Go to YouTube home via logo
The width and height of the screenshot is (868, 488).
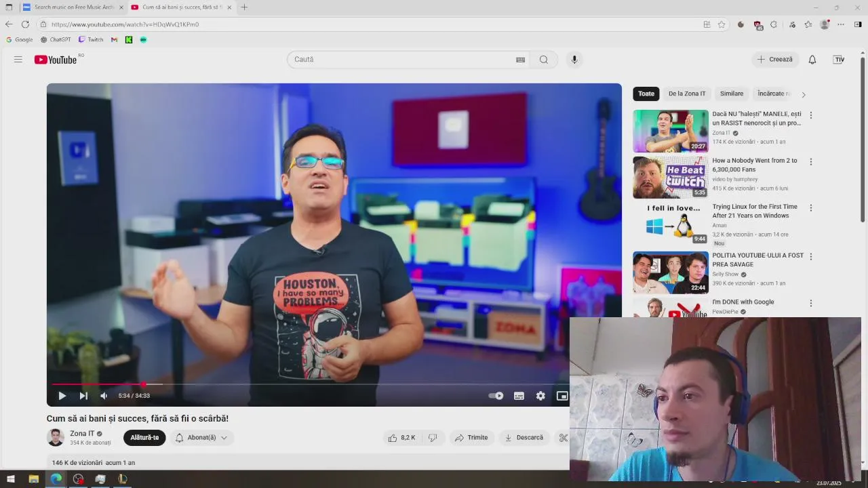56,60
